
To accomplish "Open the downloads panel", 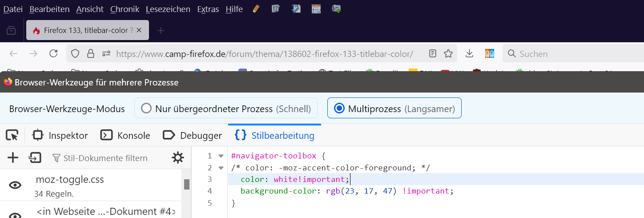I will coord(469,54).
